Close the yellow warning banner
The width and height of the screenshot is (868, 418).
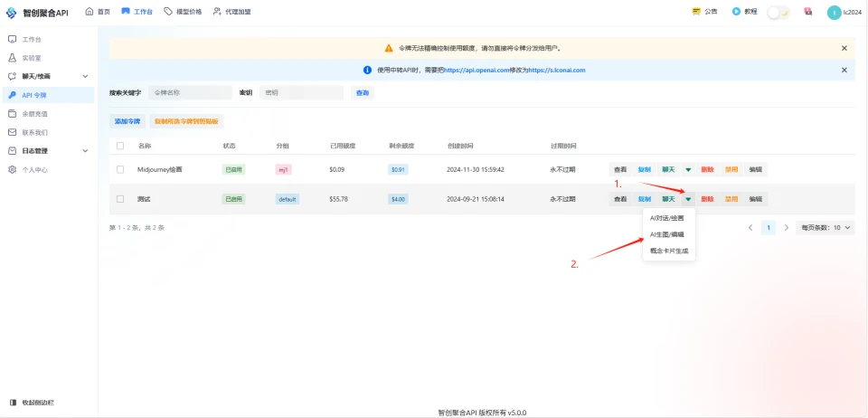[x=844, y=48]
